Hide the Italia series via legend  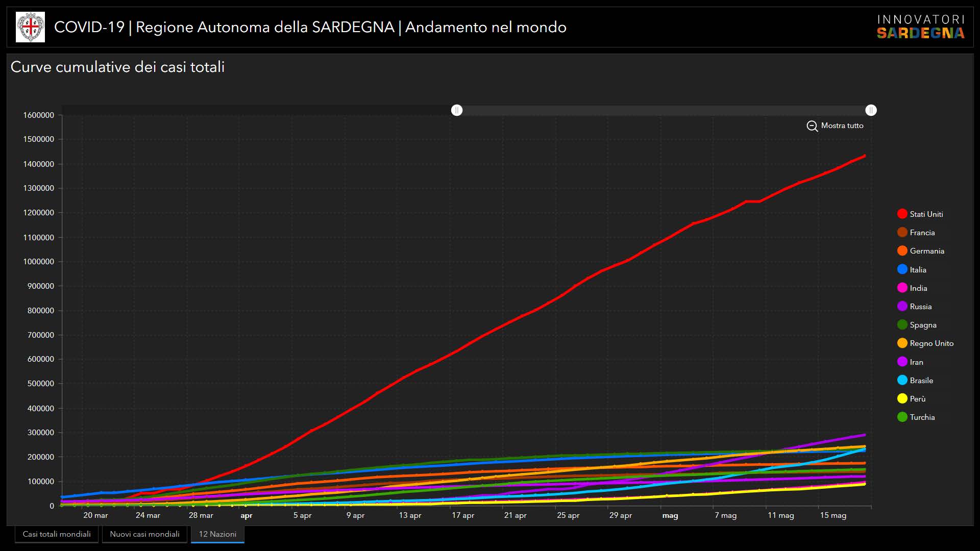(902, 270)
